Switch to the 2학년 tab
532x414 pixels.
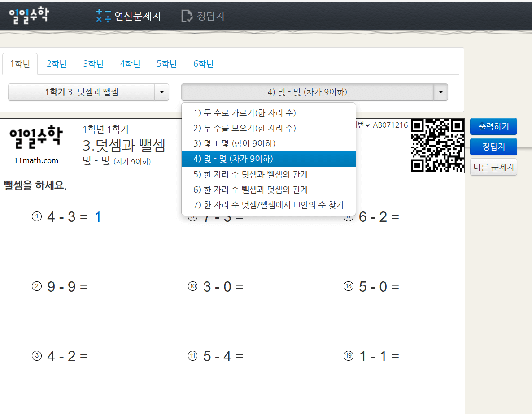[x=56, y=64]
